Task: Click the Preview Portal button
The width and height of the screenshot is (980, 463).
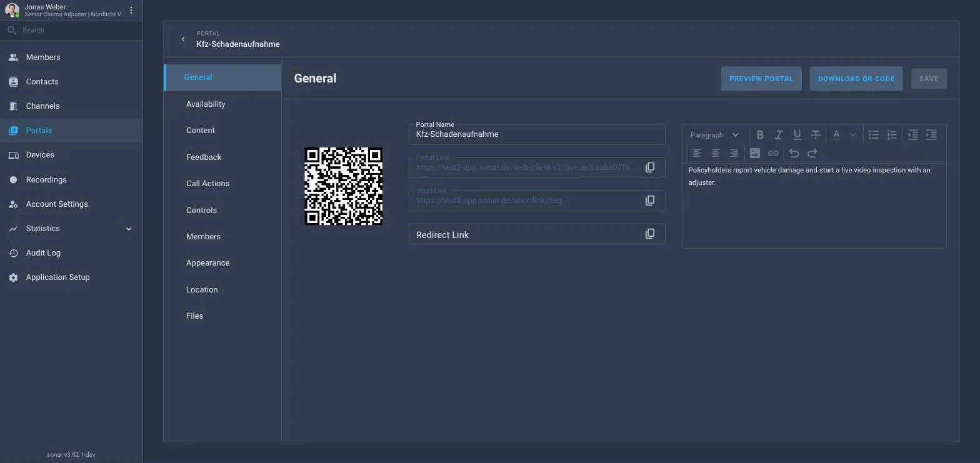Action: pyautogui.click(x=761, y=79)
